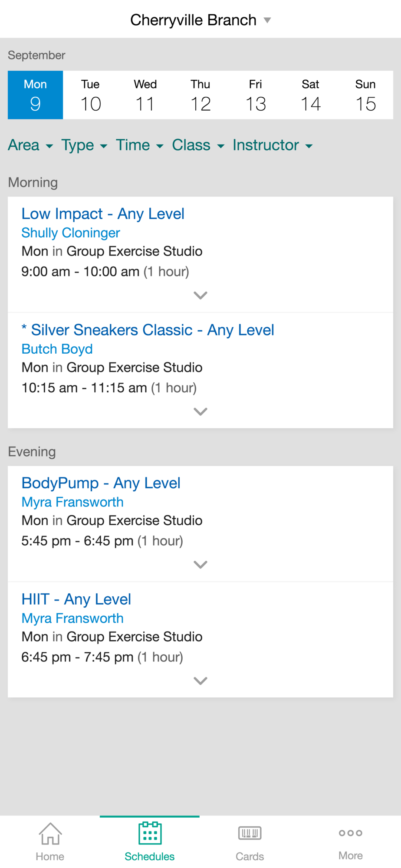Open the Area filter dropdown
The width and height of the screenshot is (401, 868).
click(30, 145)
